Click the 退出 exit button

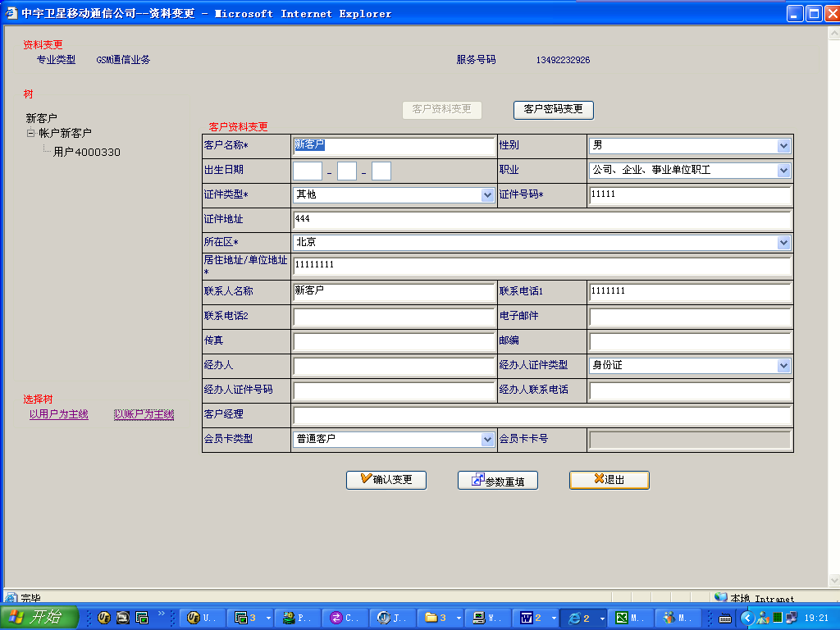[x=609, y=480]
